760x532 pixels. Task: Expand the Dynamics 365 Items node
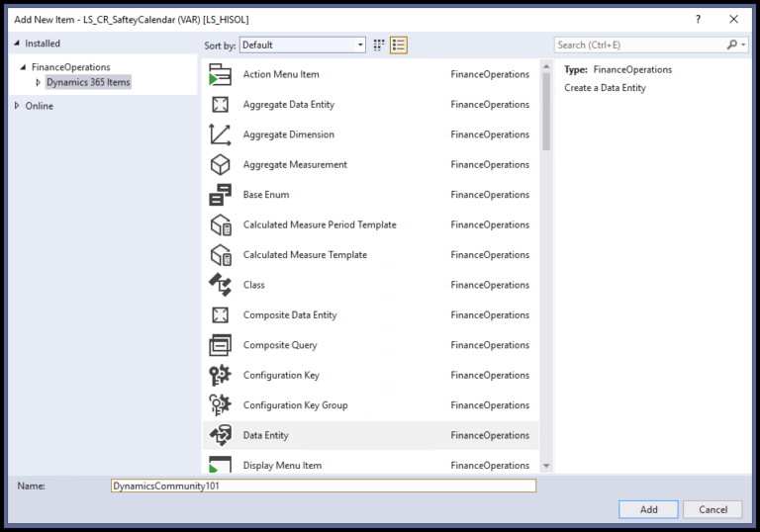(x=39, y=82)
